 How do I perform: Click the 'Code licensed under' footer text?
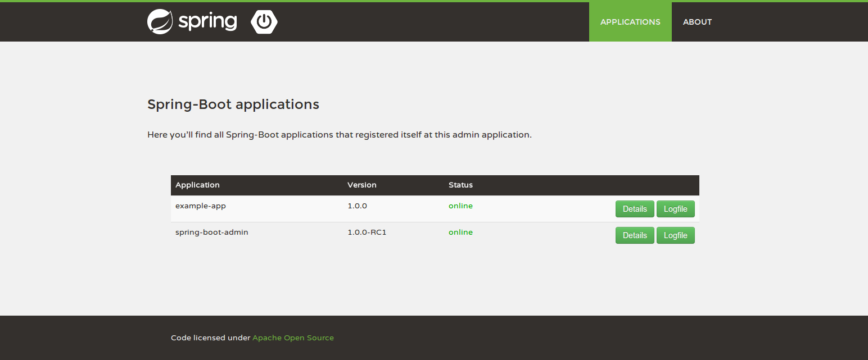[x=210, y=338]
